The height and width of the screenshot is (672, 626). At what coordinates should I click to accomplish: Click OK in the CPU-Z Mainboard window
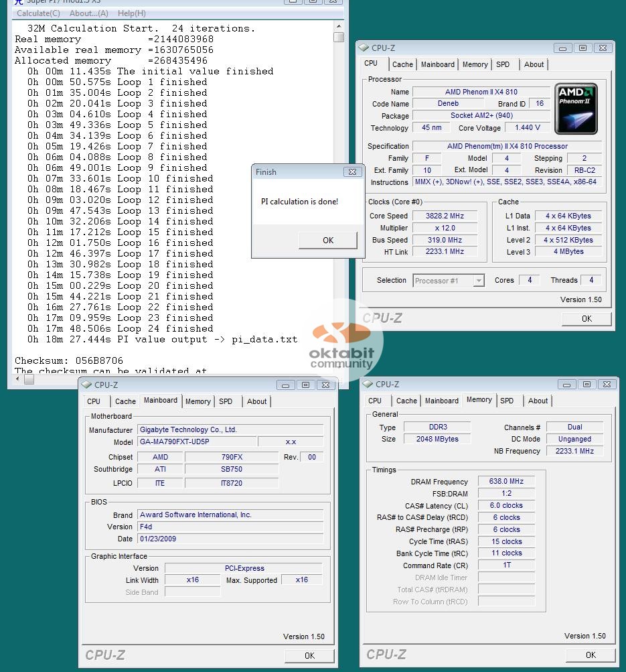point(309,656)
